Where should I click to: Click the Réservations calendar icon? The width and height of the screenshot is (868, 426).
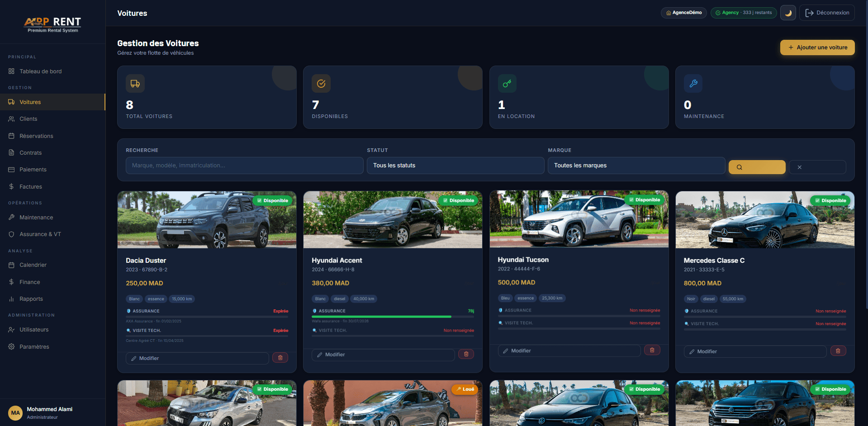click(x=11, y=136)
